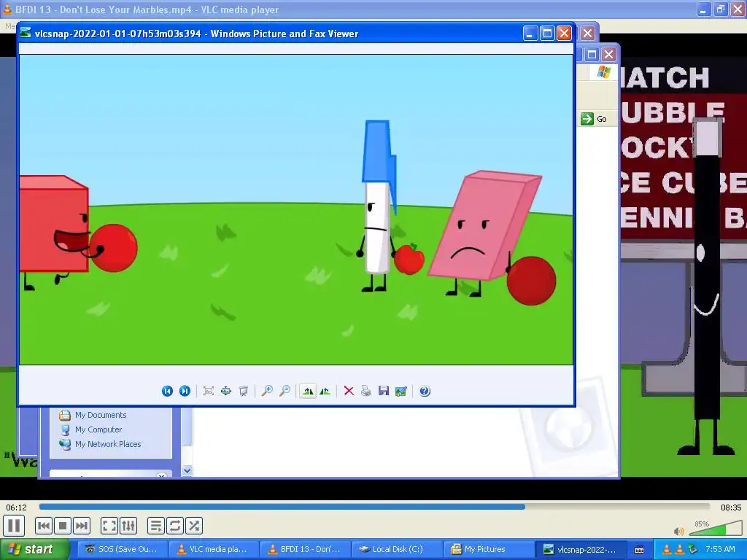Image resolution: width=747 pixels, height=560 pixels.
Task: Open Windows Start menu
Action: point(34,549)
